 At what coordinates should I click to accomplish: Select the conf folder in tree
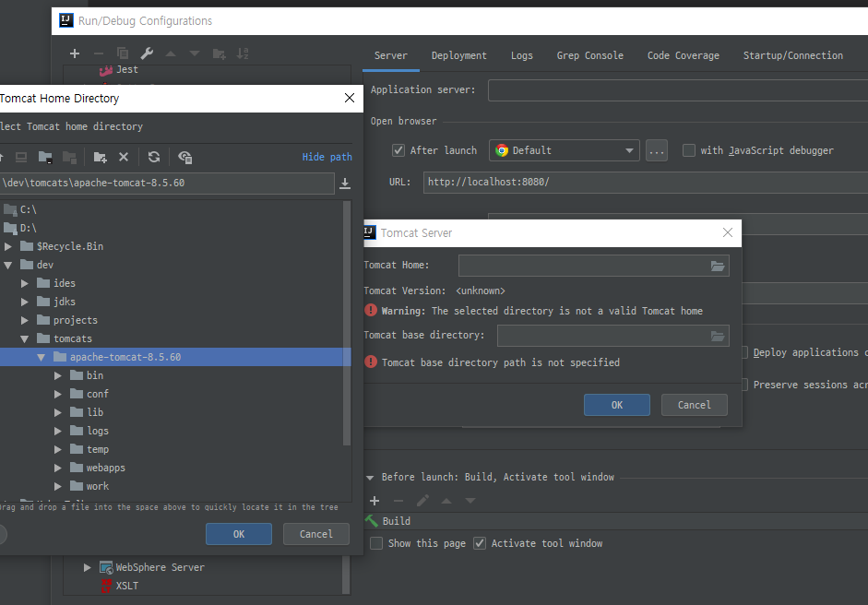98,394
